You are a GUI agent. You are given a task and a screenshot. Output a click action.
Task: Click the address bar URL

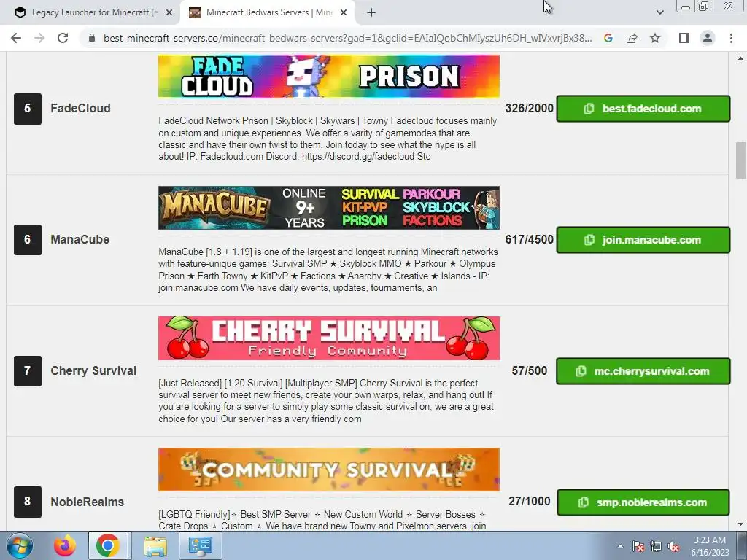tap(348, 38)
